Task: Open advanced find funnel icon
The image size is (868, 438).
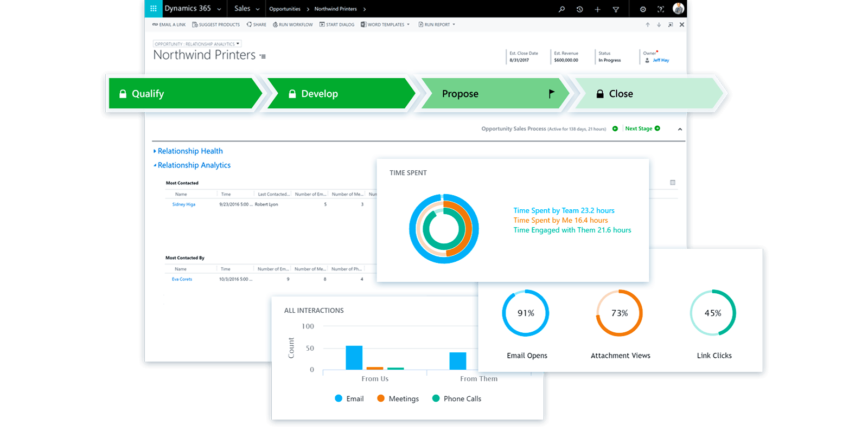Action: (616, 9)
